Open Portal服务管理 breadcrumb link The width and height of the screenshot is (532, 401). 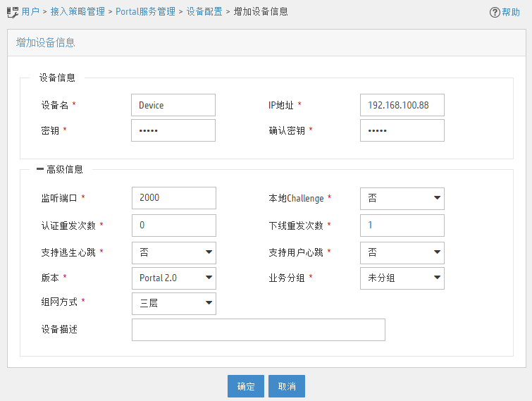(146, 11)
